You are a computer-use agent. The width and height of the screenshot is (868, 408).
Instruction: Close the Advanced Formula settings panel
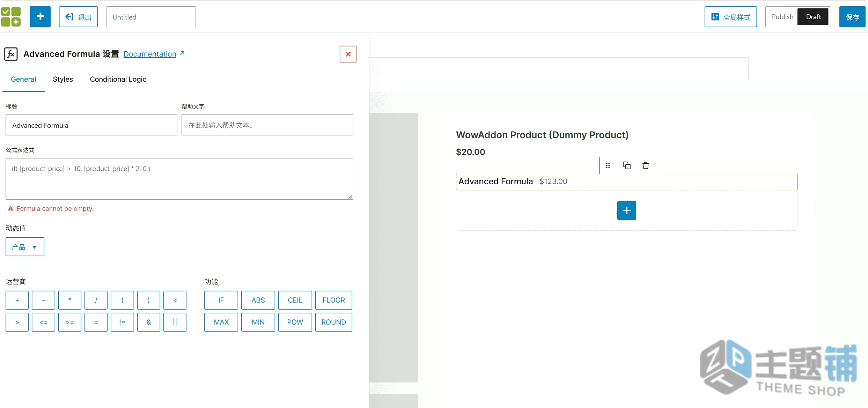tap(348, 54)
